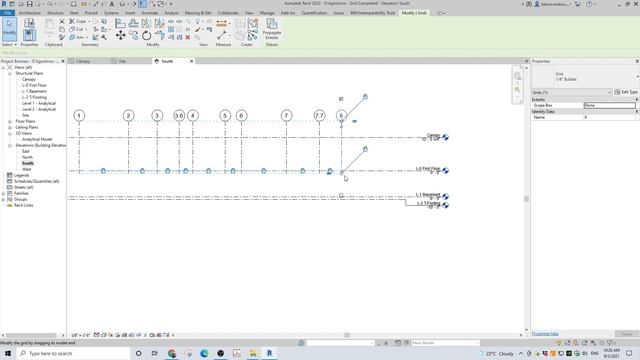
Task: Collapse the Views (all) tree node
Action: point(4,67)
